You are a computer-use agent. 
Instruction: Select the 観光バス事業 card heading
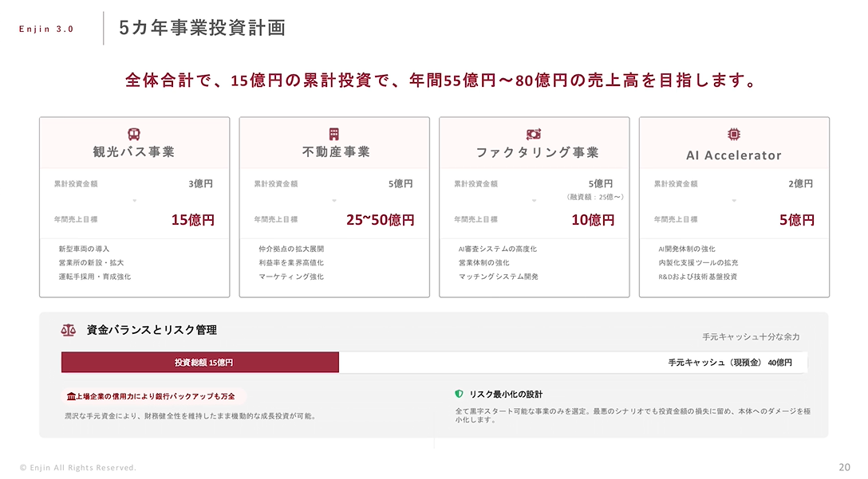[x=134, y=152]
